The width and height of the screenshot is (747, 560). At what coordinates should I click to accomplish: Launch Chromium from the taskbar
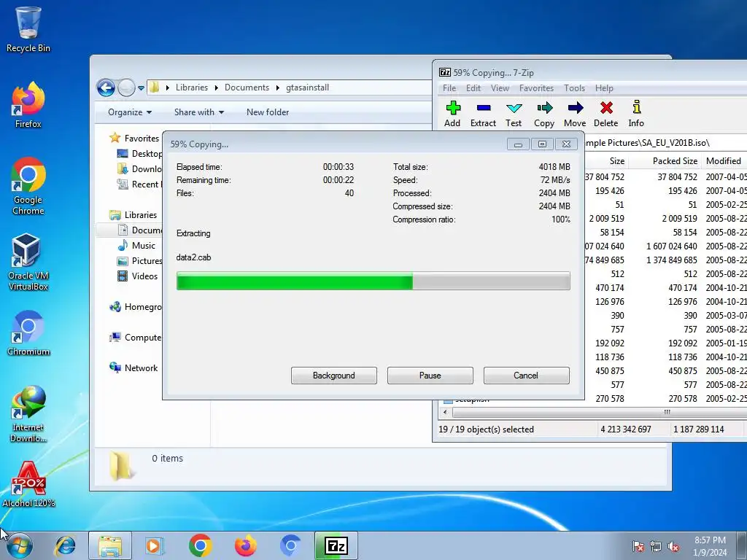pyautogui.click(x=290, y=545)
